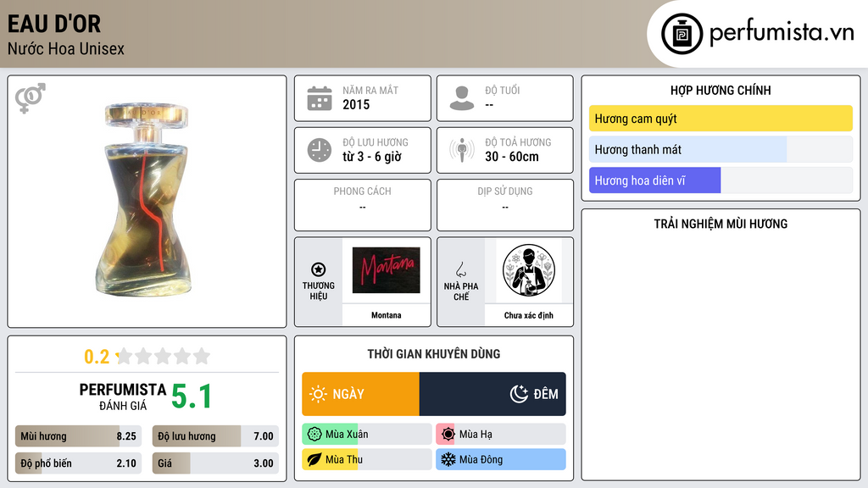Select the Mùa Đông season bar
The width and height of the screenshot is (868, 488).
(501, 459)
